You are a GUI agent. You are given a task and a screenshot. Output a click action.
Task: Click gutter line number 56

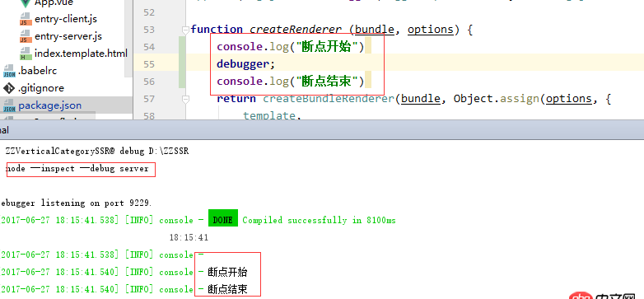click(149, 82)
